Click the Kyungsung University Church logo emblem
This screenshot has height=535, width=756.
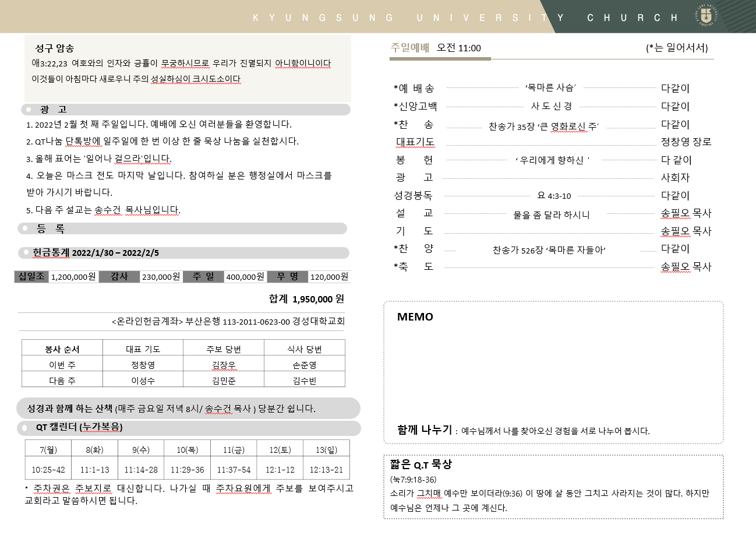[705, 16]
